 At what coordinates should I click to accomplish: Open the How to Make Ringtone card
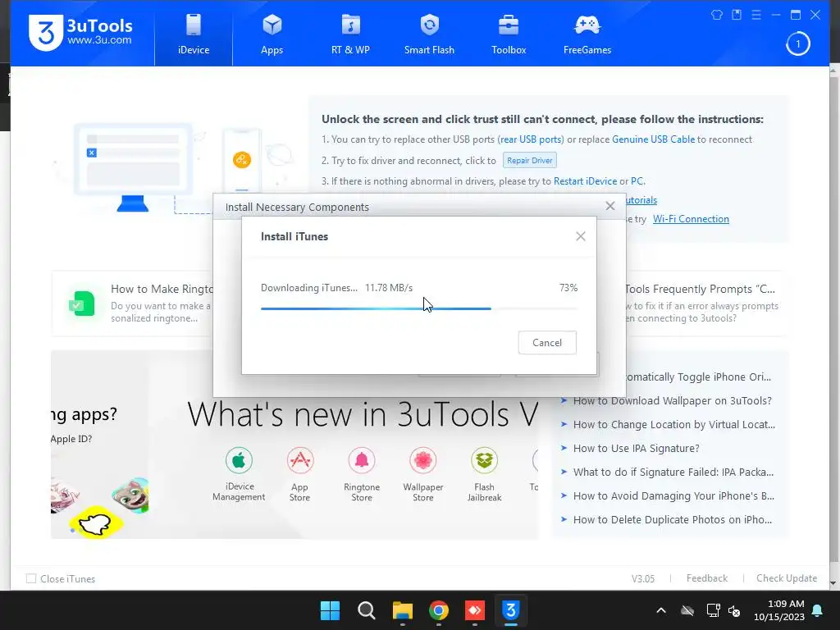133,304
